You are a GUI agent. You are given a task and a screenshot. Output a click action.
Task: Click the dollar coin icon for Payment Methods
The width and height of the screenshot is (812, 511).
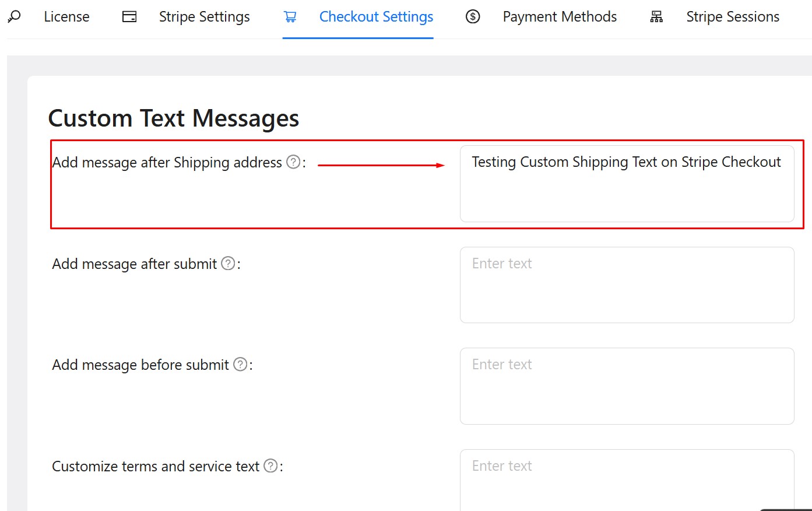point(473,17)
